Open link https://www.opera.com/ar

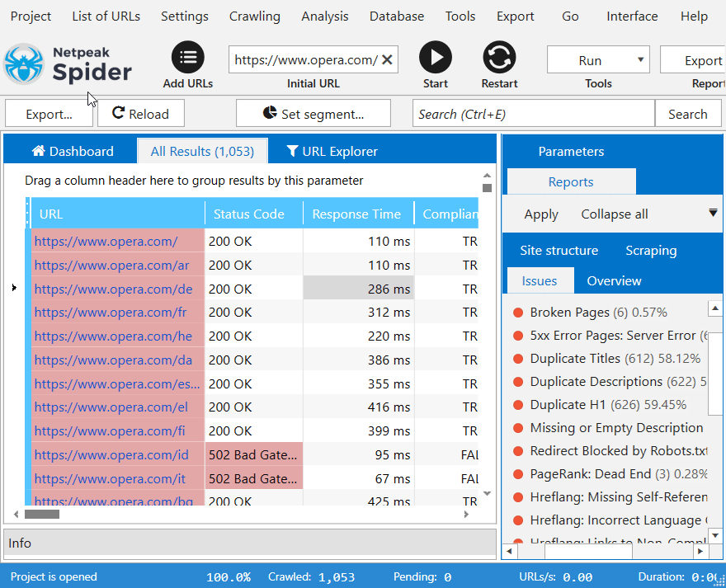111,265
